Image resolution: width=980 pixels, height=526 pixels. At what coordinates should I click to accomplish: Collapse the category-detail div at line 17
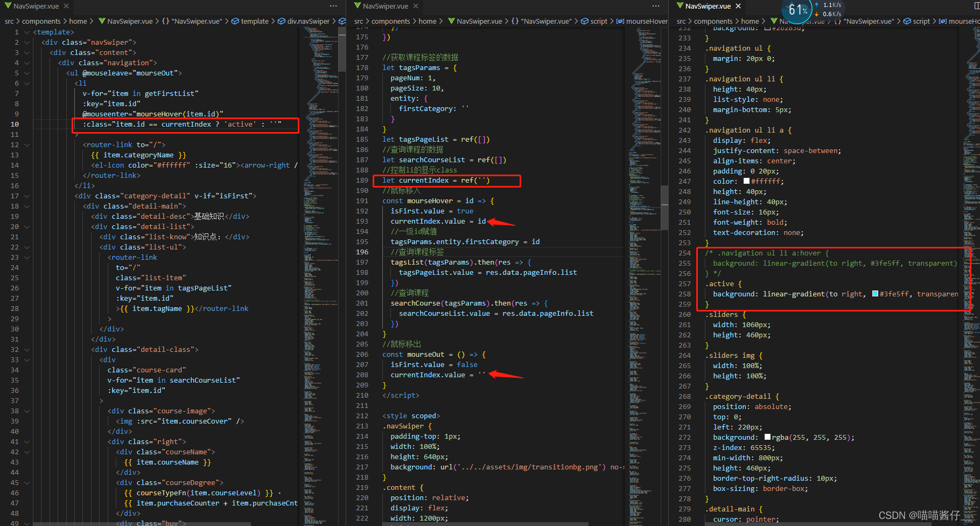[x=27, y=196]
